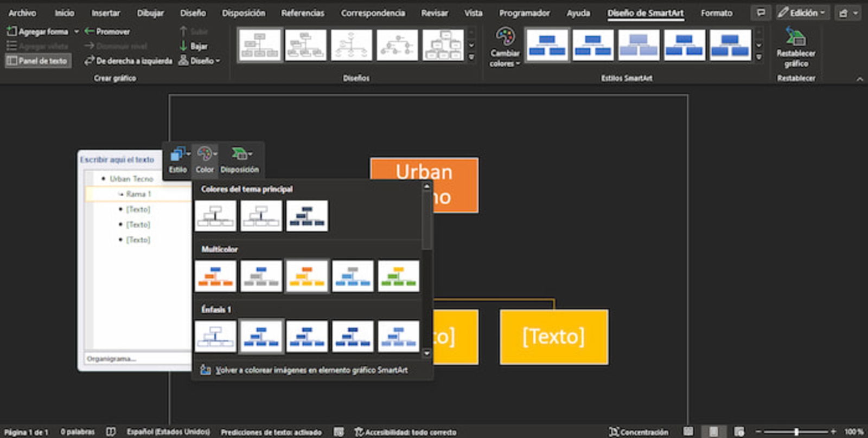Click Página 1 de 1 in status bar
868x438 pixels.
tap(26, 432)
